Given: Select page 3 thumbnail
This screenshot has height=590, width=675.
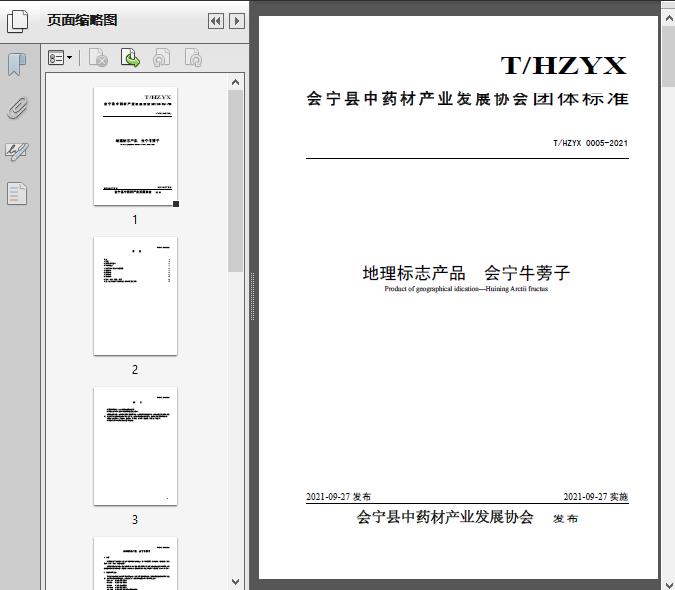Looking at the screenshot, I should point(135,446).
